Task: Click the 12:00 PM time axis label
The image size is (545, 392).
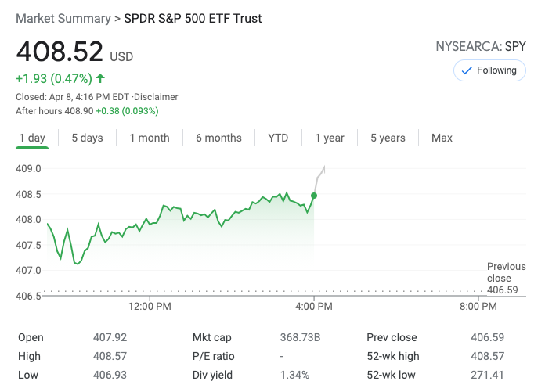Action: (150, 307)
